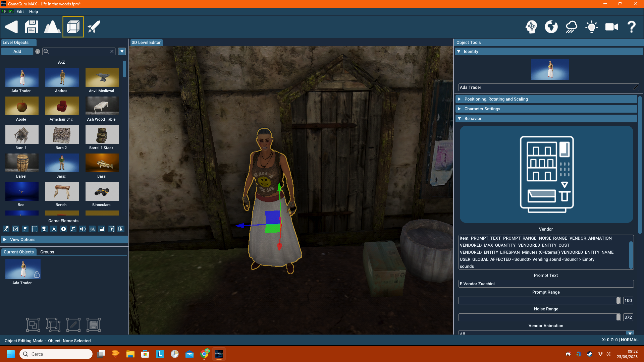Click the lightbulb lighting icon in toolbar
This screenshot has height=362, width=644.
click(x=591, y=27)
